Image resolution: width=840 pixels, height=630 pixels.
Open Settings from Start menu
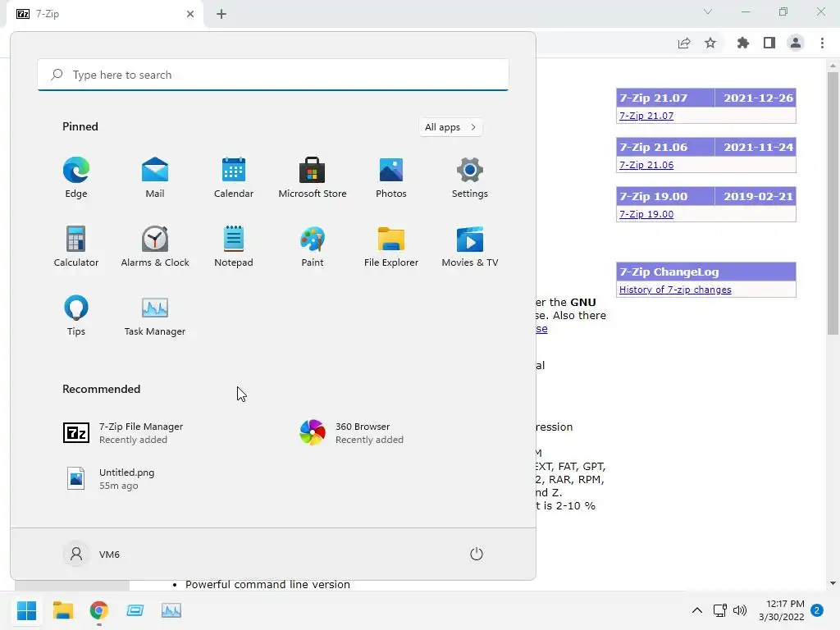point(470,178)
